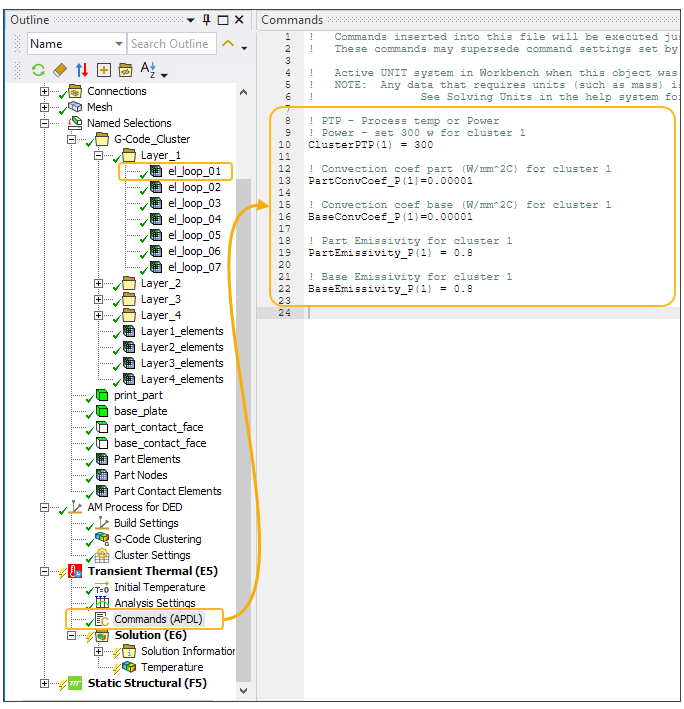
Task: Select el_loop_01 named selection
Action: point(194,171)
